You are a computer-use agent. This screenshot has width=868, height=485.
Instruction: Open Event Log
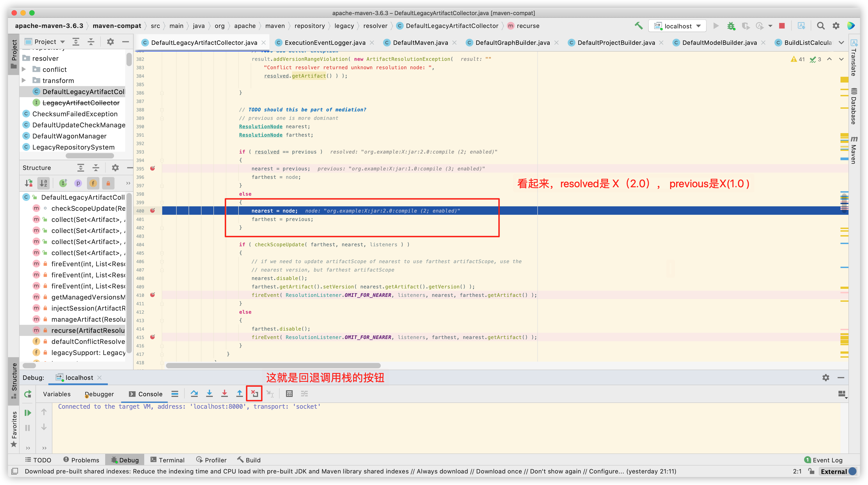[x=823, y=460]
